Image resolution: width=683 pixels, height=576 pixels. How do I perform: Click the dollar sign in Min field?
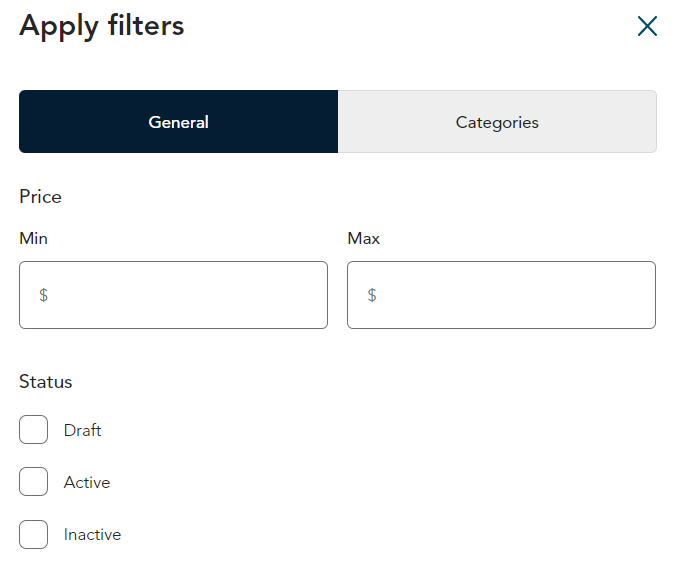tap(44, 295)
